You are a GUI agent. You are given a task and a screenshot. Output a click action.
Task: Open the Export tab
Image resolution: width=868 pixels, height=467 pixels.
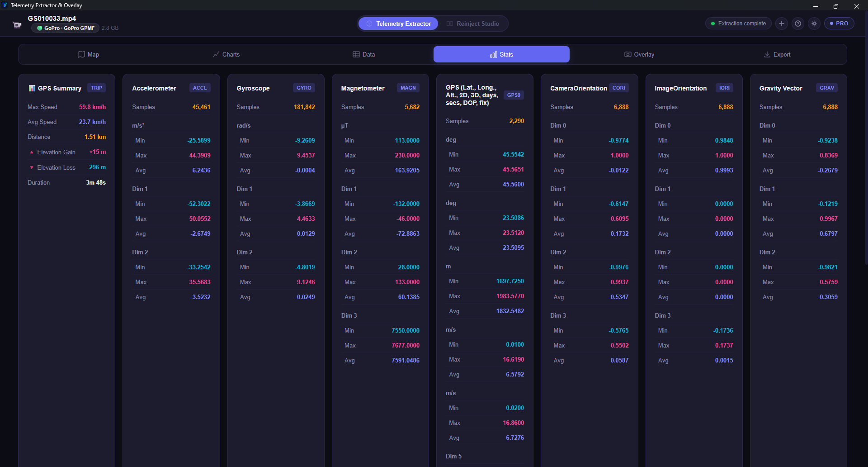[777, 54]
